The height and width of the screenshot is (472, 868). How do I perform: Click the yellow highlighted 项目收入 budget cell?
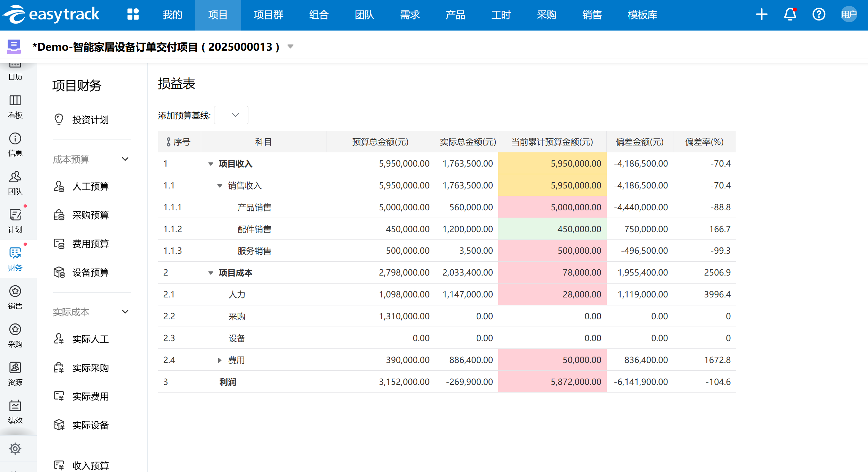pos(552,163)
